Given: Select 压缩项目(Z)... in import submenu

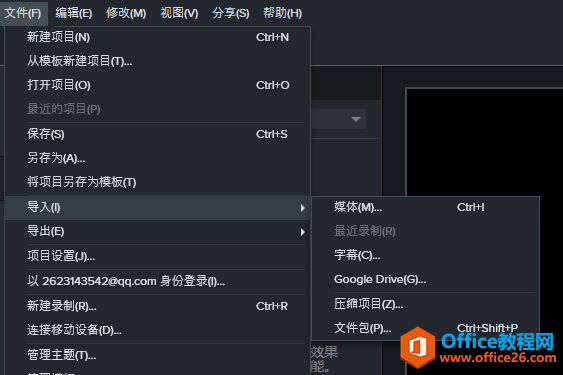Looking at the screenshot, I should tap(425, 304).
